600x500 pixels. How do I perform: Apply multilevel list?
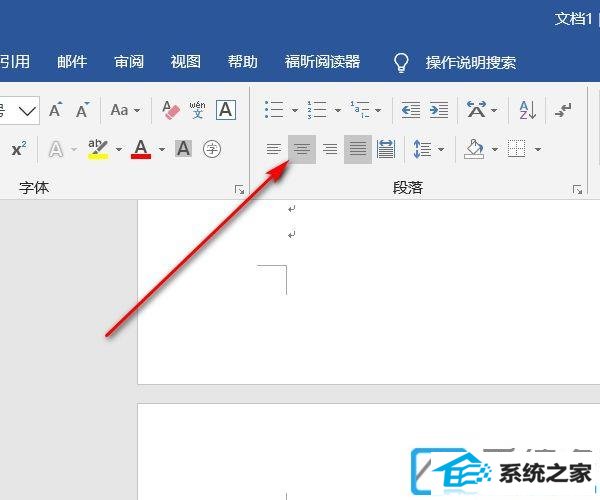coord(360,110)
